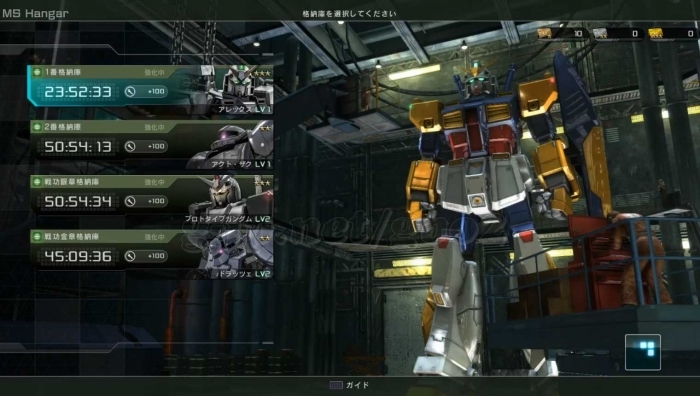This screenshot has height=396, width=700.
Task: Click the clock icon in 戦功金章格納庫 row
Action: [130, 256]
